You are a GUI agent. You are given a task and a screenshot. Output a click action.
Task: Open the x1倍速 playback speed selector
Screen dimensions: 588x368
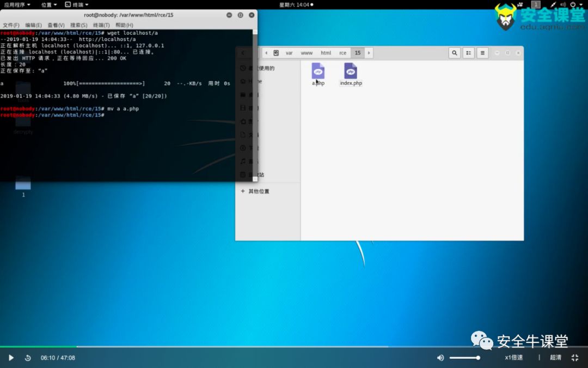[514, 358]
